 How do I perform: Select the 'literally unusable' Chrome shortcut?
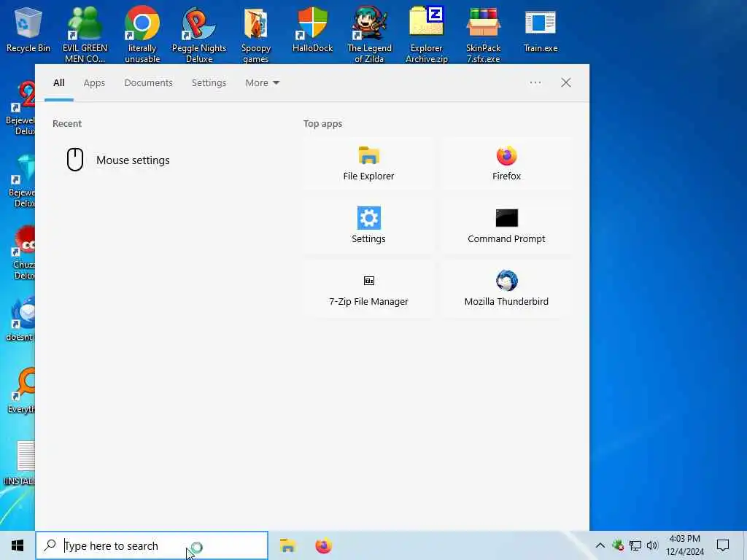click(x=142, y=34)
